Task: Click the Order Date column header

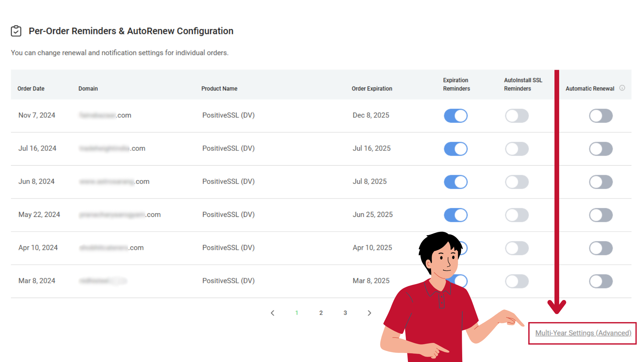Action: 31,88
